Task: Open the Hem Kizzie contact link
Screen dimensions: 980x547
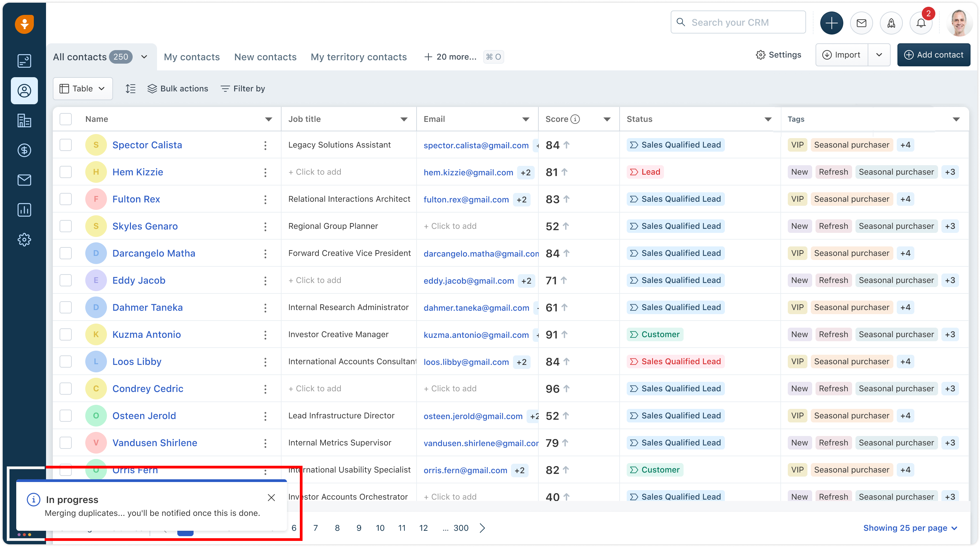Action: [137, 172]
